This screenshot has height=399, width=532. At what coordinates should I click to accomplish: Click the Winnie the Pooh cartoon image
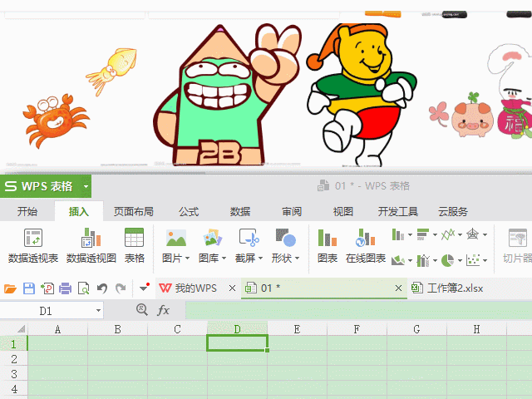coord(362,95)
